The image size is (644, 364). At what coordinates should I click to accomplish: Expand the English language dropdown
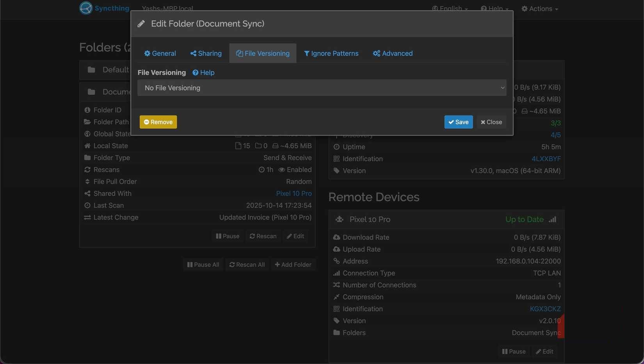click(x=450, y=9)
